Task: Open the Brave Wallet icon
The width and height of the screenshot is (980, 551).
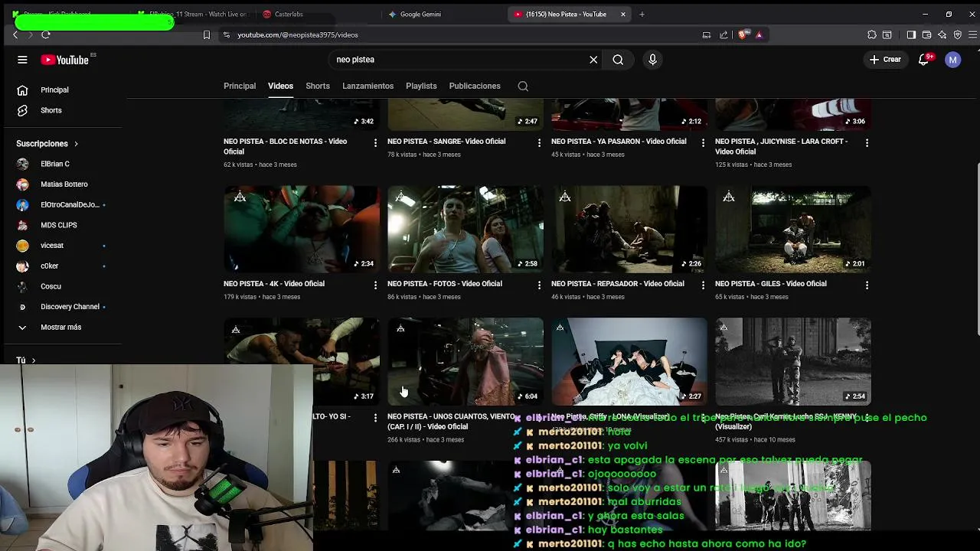Action: (926, 34)
